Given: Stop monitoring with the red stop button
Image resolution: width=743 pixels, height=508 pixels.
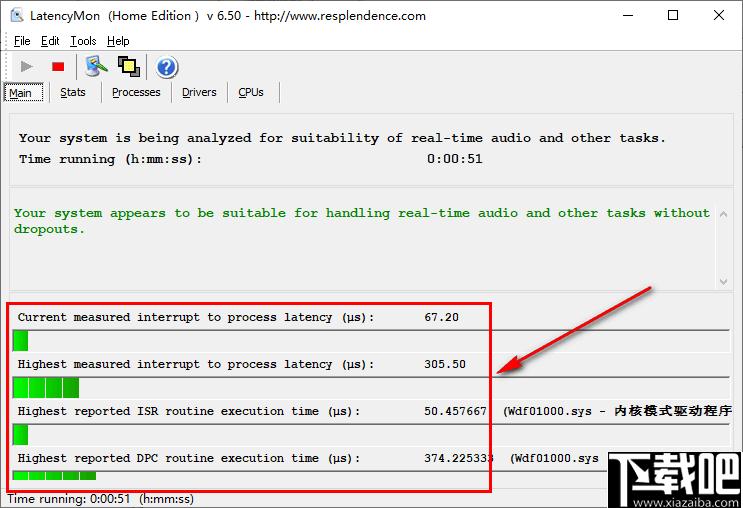Looking at the screenshot, I should click(x=58, y=67).
